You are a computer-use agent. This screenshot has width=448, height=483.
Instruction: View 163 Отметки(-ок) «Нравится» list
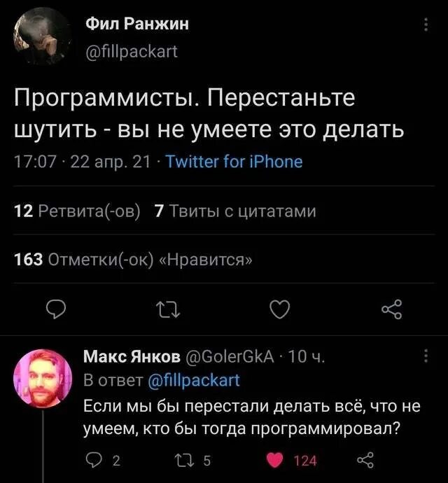pos(134,260)
